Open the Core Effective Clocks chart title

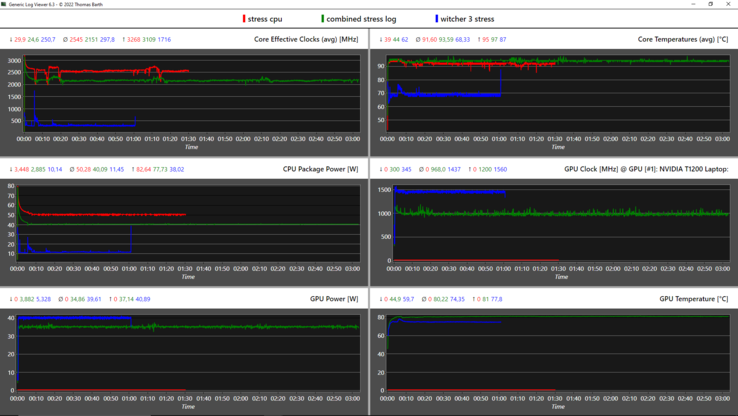(307, 40)
